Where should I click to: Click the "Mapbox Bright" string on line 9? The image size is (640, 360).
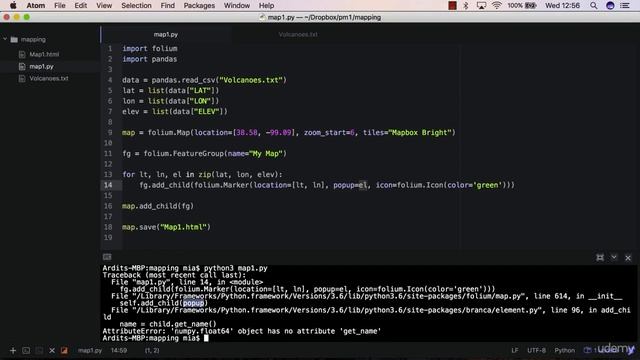420,132
